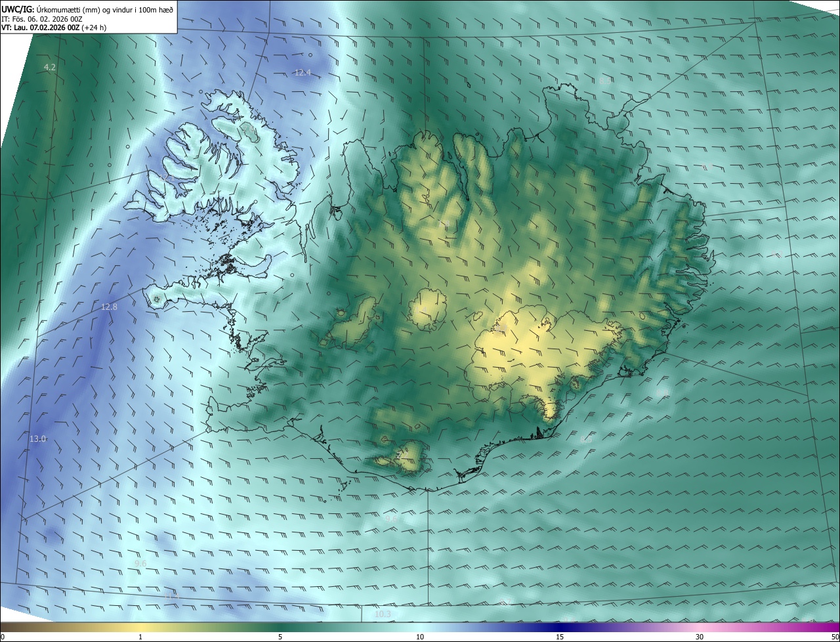This screenshot has width=840, height=642.
Task: Click the "12.4" value on the map
Action: 303,72
